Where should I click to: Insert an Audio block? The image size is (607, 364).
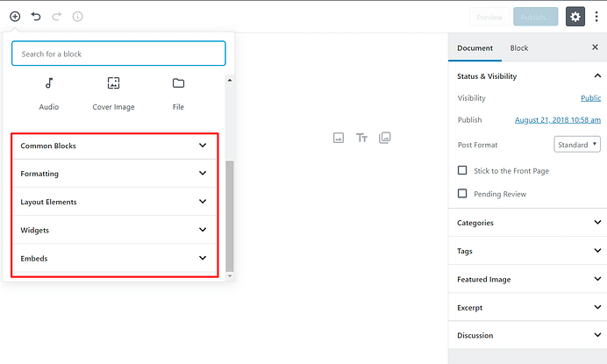[49, 94]
